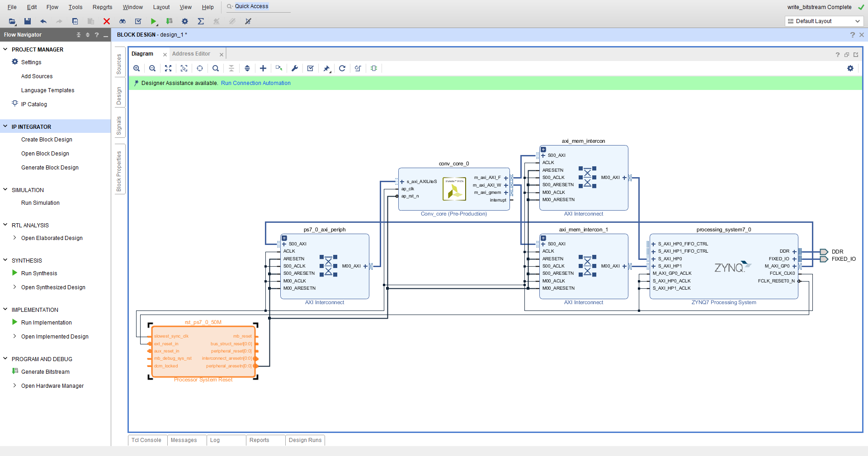The height and width of the screenshot is (456, 868).
Task: Open IP Catalog
Action: tap(34, 104)
